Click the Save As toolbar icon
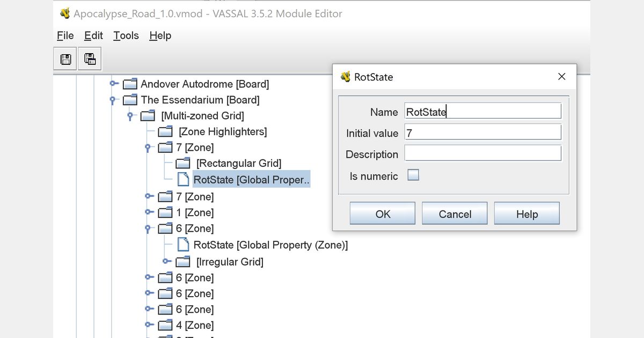 coord(89,58)
